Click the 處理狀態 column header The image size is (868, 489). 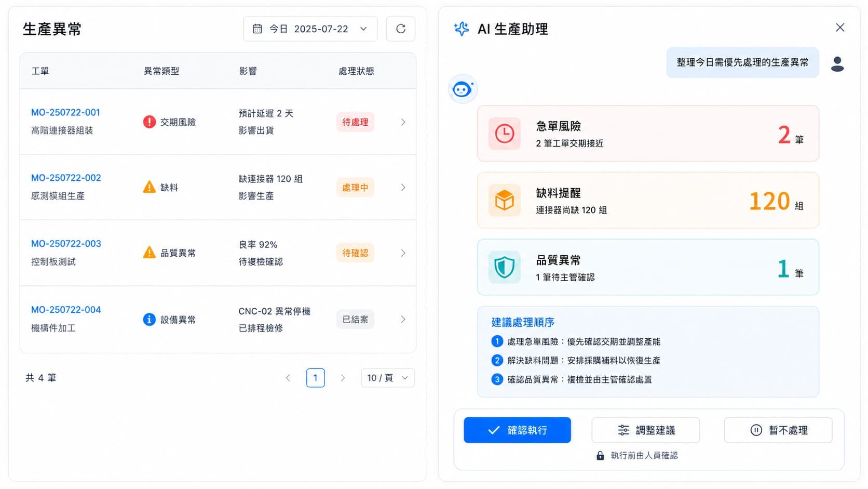356,71
